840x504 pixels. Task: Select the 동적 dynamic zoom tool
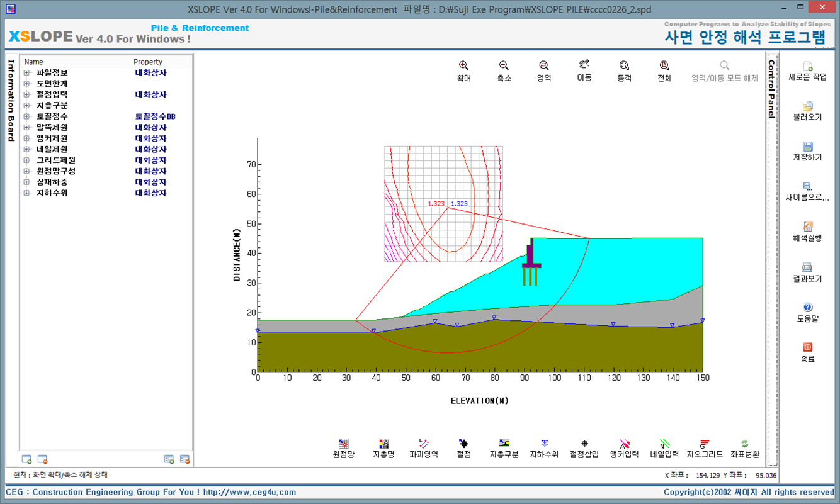click(x=624, y=70)
